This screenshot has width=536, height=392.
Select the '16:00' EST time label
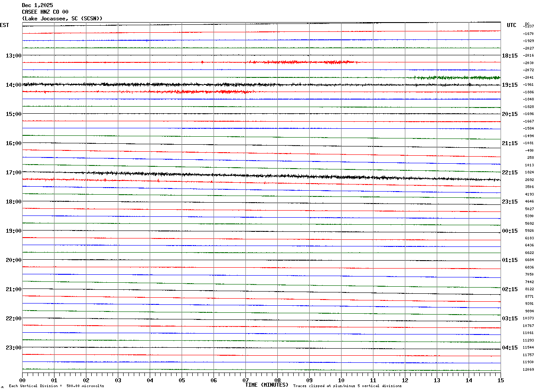tap(13, 143)
